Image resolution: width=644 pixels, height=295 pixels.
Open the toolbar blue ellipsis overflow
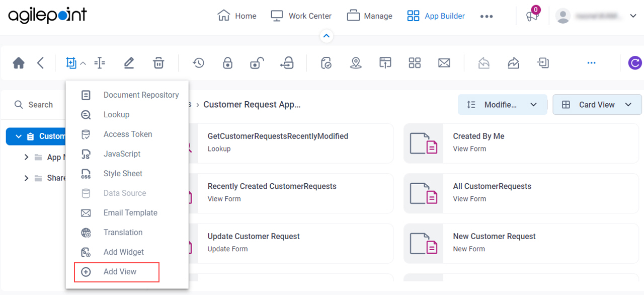[591, 63]
